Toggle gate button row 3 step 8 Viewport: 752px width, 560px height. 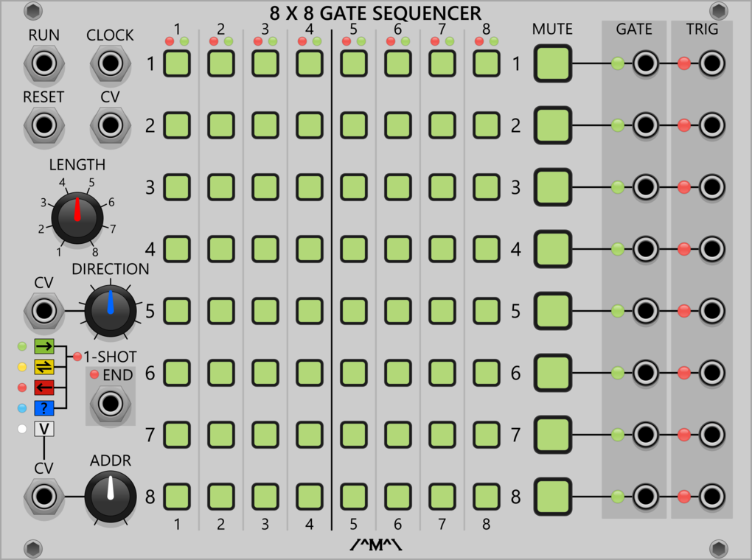[487, 187]
